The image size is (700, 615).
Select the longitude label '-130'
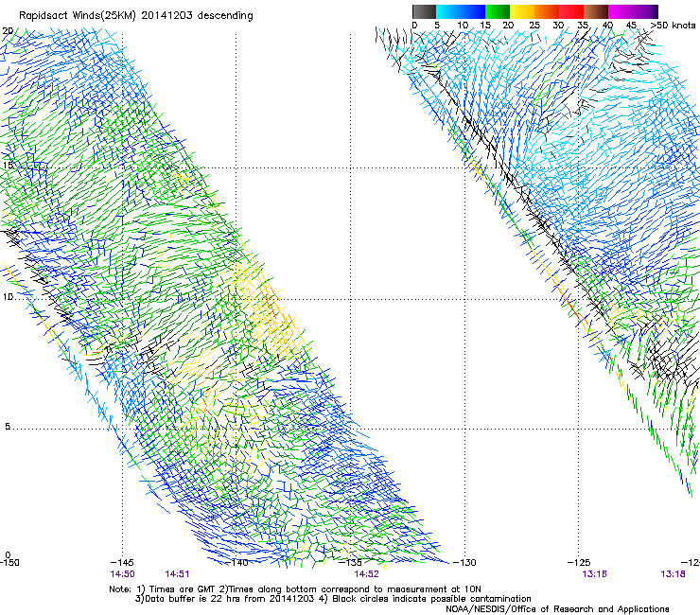pyautogui.click(x=464, y=562)
